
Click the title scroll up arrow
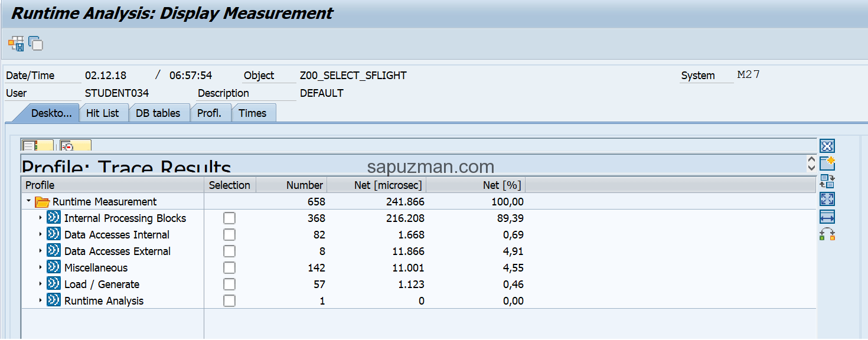pos(811,159)
